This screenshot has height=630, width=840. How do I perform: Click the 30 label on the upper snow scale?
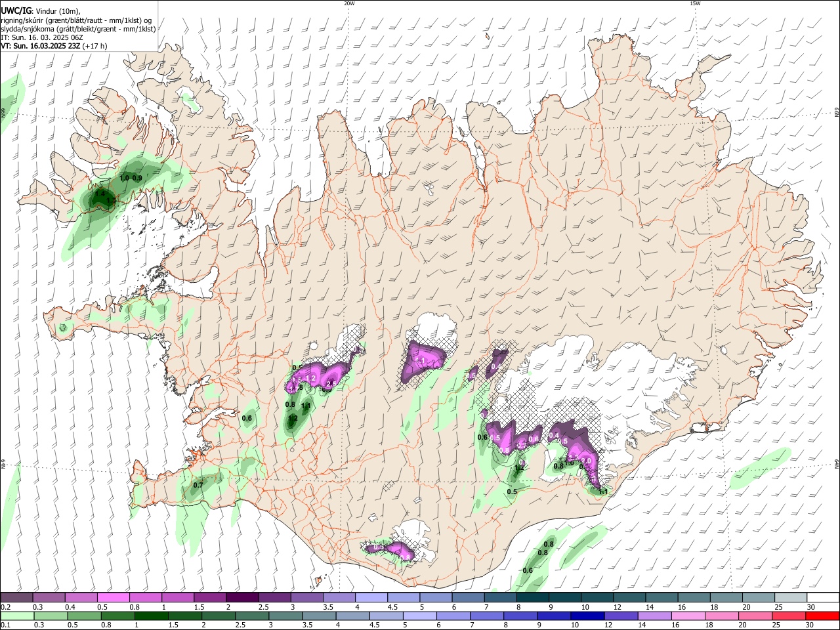pos(810,607)
